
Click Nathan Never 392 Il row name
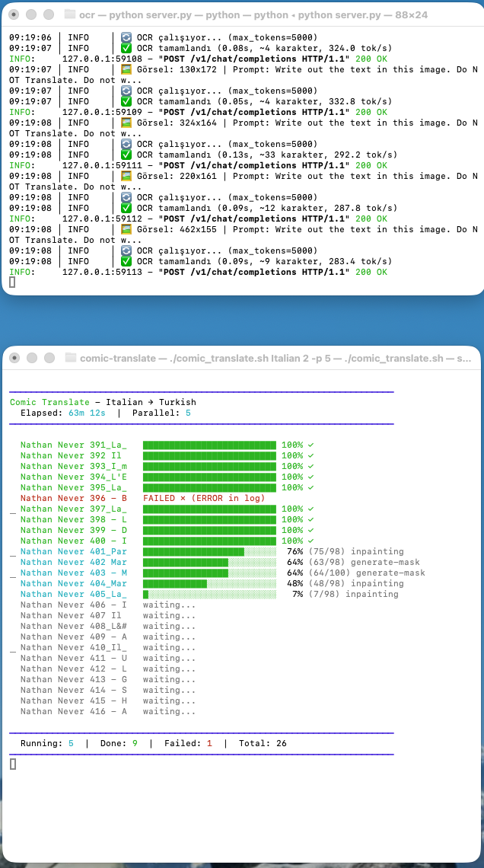click(x=71, y=455)
